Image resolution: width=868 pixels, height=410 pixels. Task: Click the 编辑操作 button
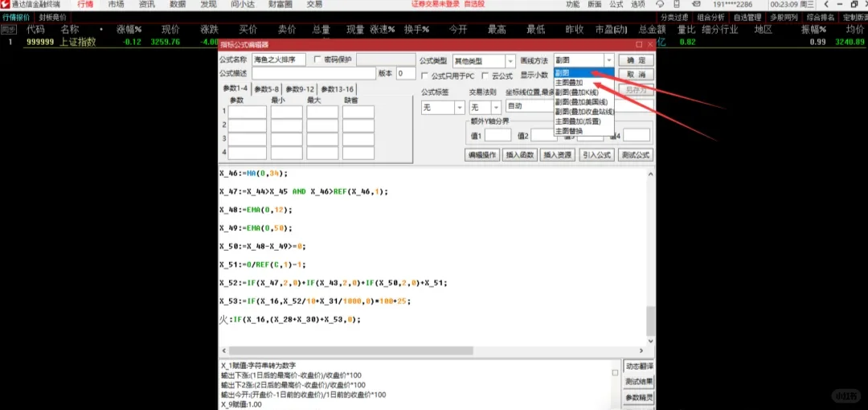coord(482,155)
